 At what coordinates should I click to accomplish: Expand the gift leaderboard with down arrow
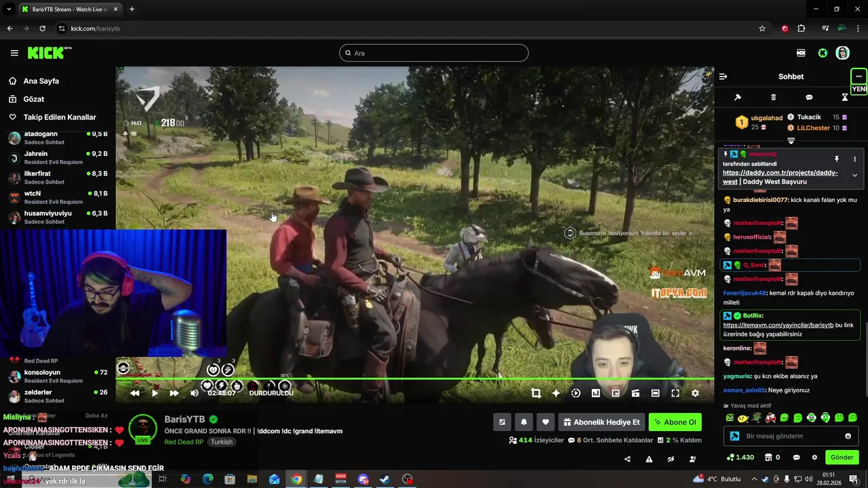791,140
